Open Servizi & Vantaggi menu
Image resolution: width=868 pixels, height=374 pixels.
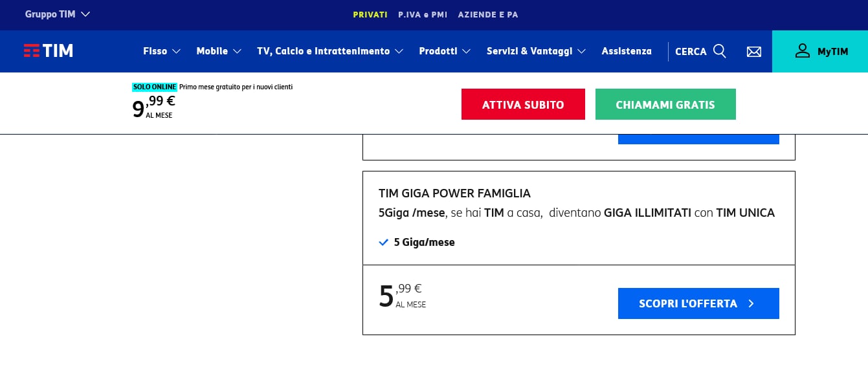point(537,51)
